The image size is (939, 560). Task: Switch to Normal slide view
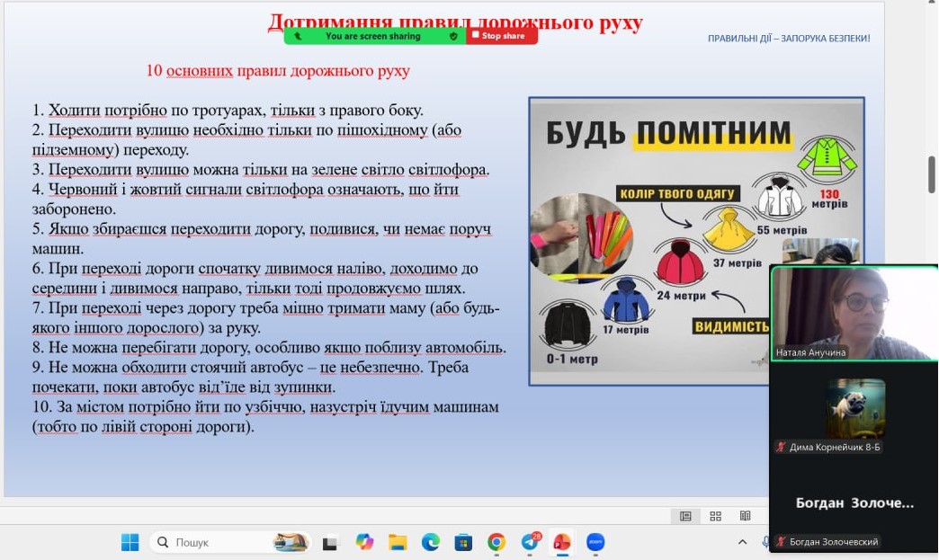(685, 516)
